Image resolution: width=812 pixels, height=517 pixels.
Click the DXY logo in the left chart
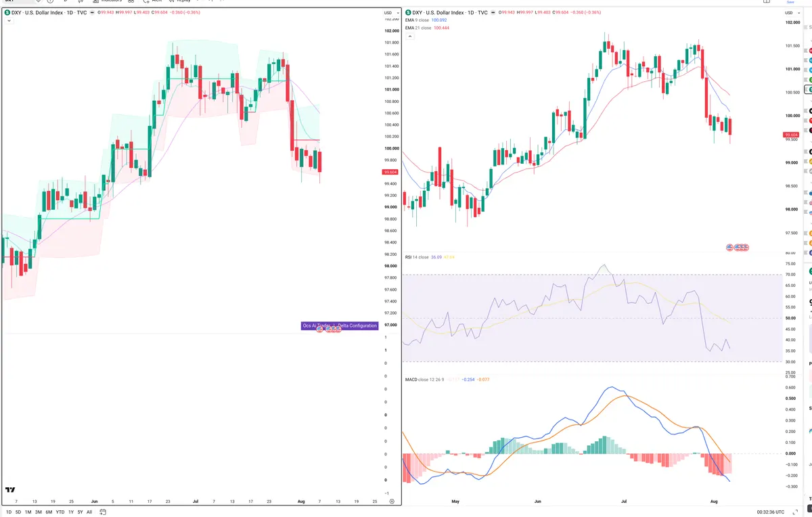point(7,13)
